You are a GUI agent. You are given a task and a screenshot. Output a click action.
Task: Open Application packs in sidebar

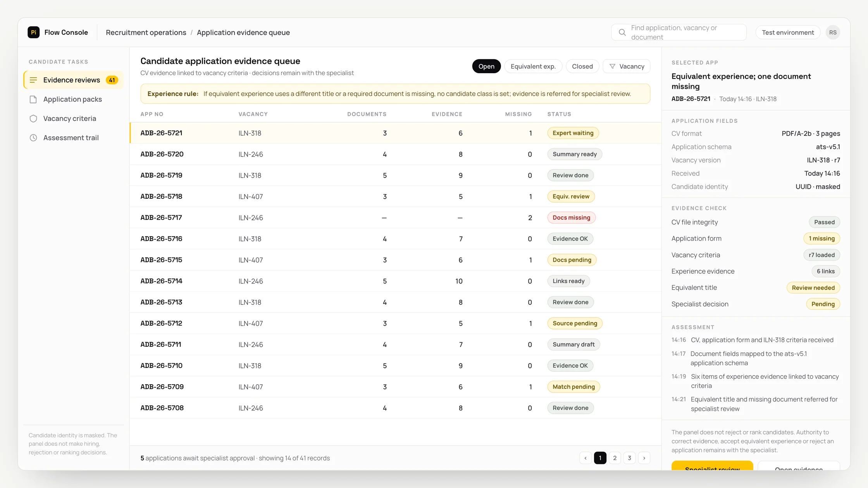(x=74, y=100)
